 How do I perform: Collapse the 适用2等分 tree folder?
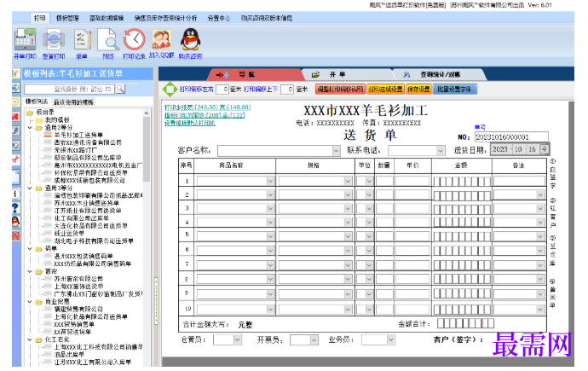coord(30,128)
